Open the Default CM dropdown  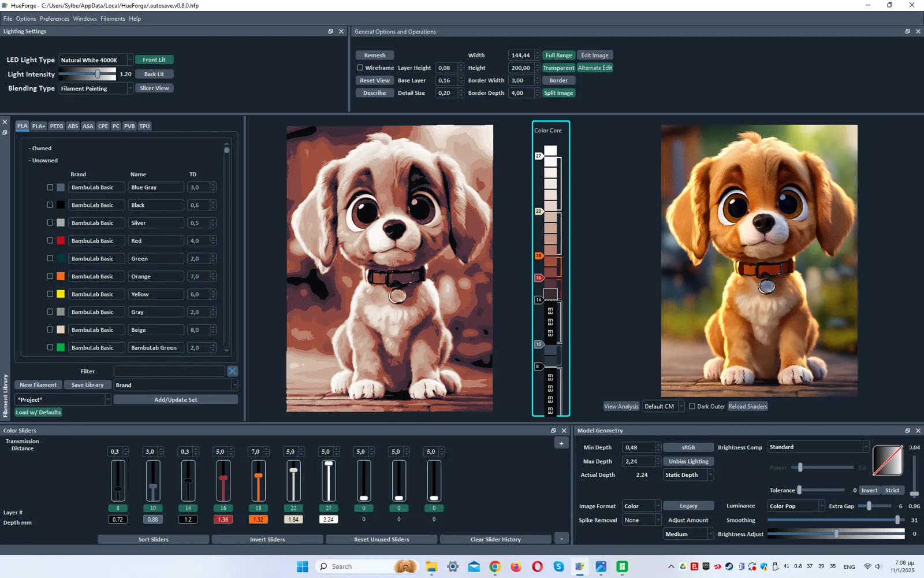(663, 406)
